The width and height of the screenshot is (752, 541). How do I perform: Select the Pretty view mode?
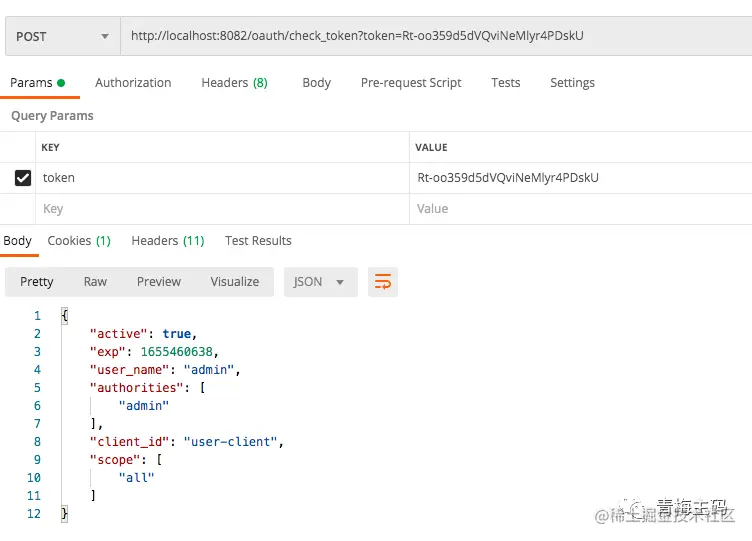click(x=36, y=282)
